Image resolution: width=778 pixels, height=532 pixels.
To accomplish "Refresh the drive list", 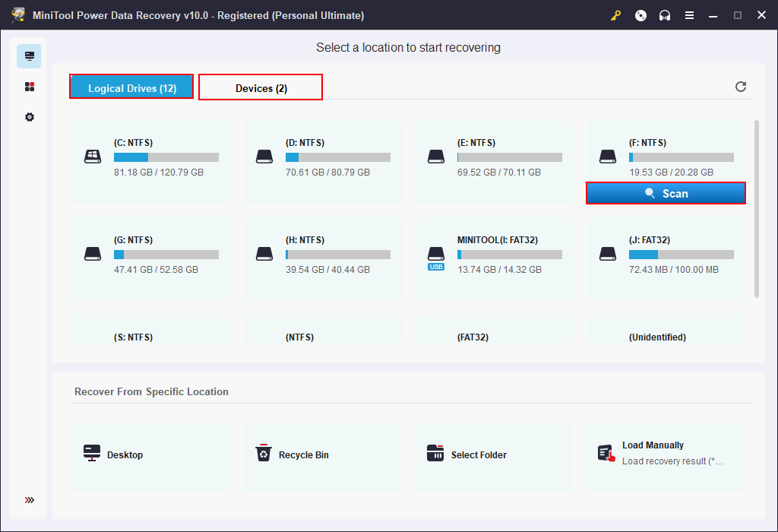I will [740, 87].
